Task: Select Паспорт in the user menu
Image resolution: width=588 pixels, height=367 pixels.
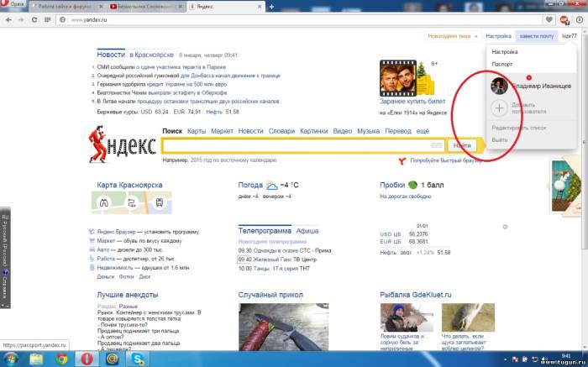Action: 502,64
